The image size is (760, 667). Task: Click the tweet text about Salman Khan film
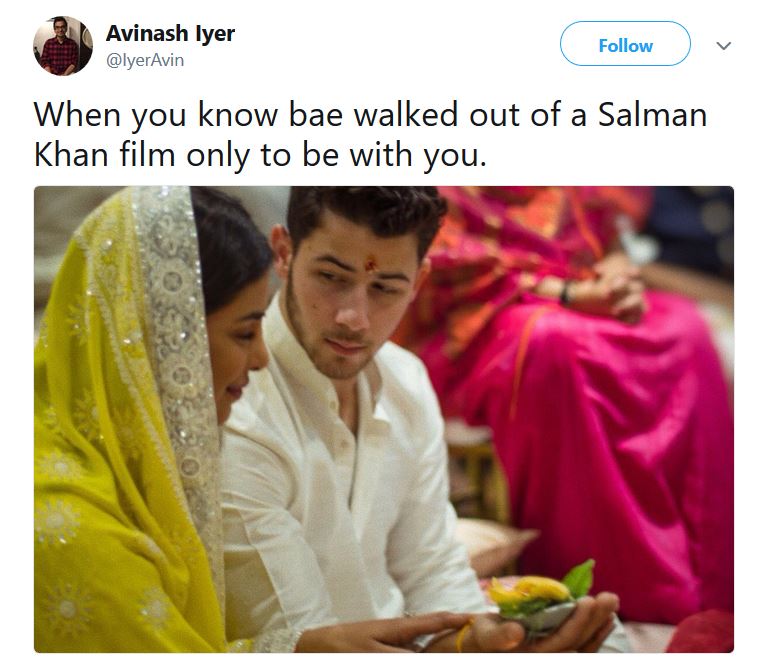pyautogui.click(x=370, y=135)
